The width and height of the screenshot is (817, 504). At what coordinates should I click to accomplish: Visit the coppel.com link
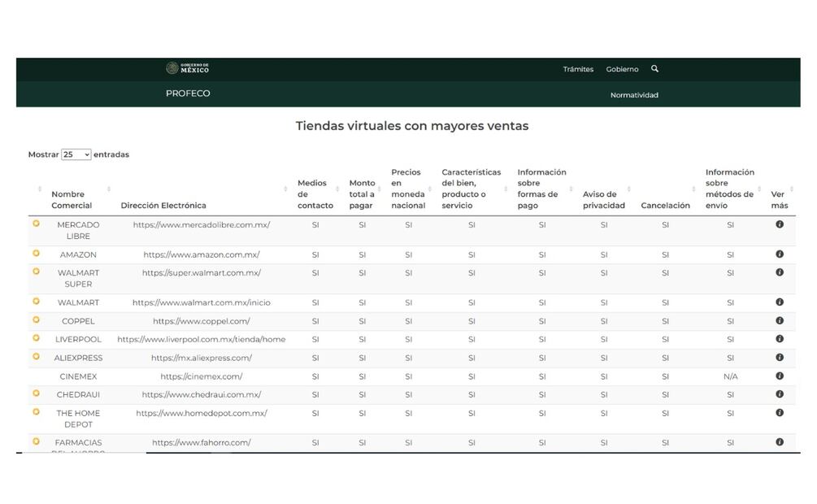tap(202, 321)
